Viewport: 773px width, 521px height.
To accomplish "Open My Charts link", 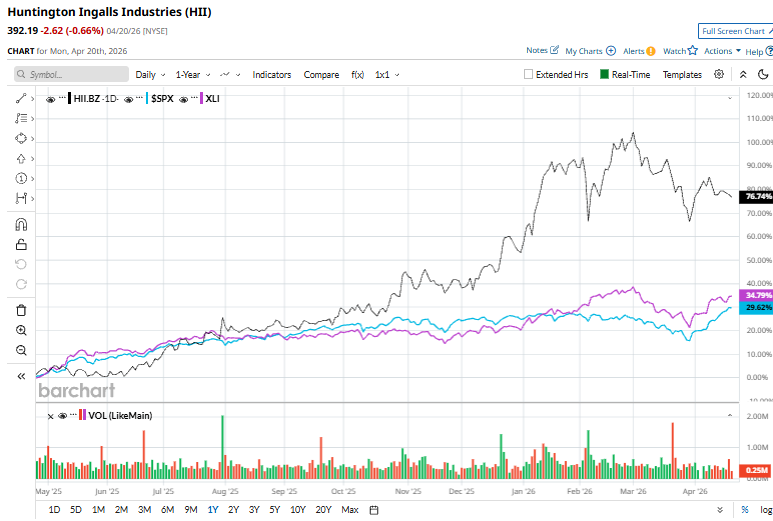I will pyautogui.click(x=591, y=51).
